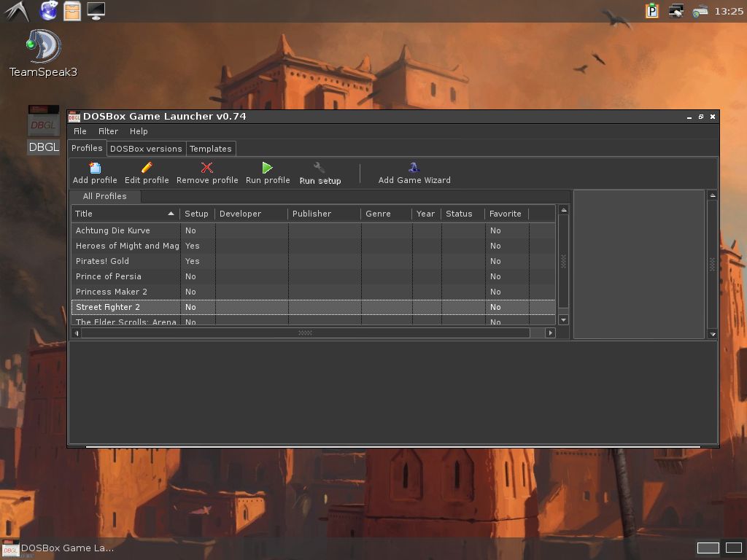Sort by the Status column header

point(462,214)
